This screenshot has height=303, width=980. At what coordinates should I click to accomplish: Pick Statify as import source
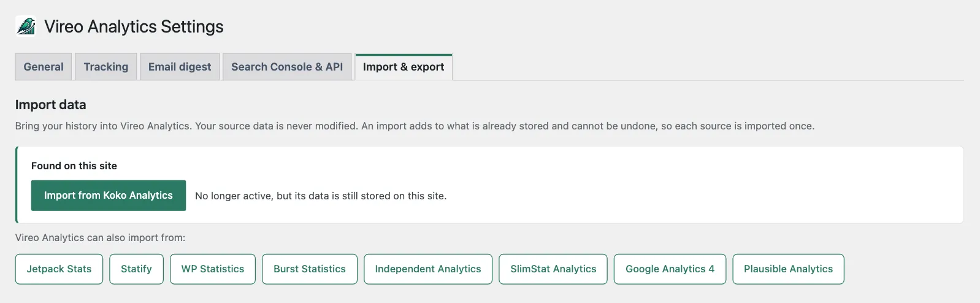tap(136, 269)
